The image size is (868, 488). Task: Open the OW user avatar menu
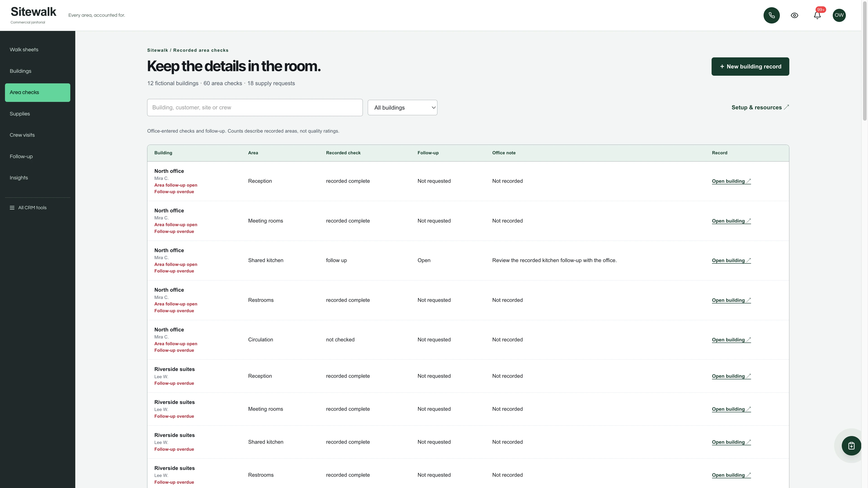click(x=839, y=15)
